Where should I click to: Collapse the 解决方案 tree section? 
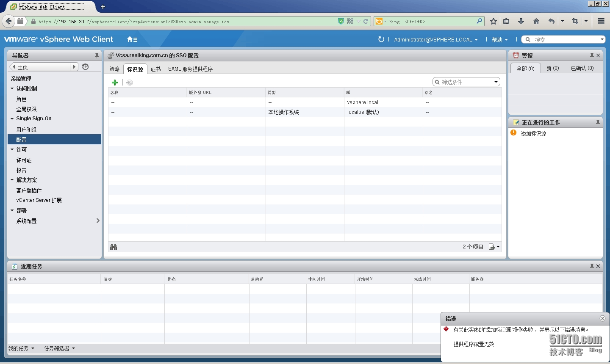(12, 180)
